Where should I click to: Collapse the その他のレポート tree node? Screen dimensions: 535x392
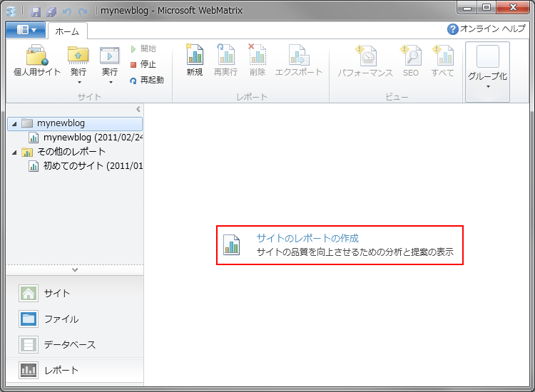tap(14, 153)
